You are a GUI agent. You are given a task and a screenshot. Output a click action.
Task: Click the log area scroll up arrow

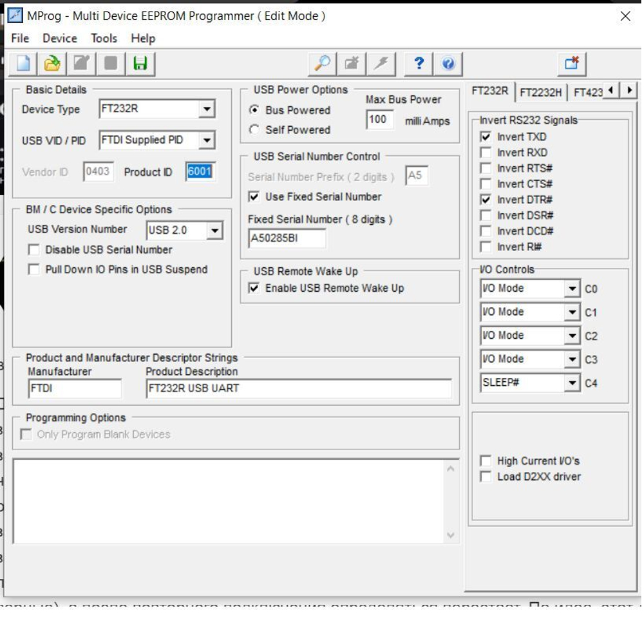[x=450, y=469]
